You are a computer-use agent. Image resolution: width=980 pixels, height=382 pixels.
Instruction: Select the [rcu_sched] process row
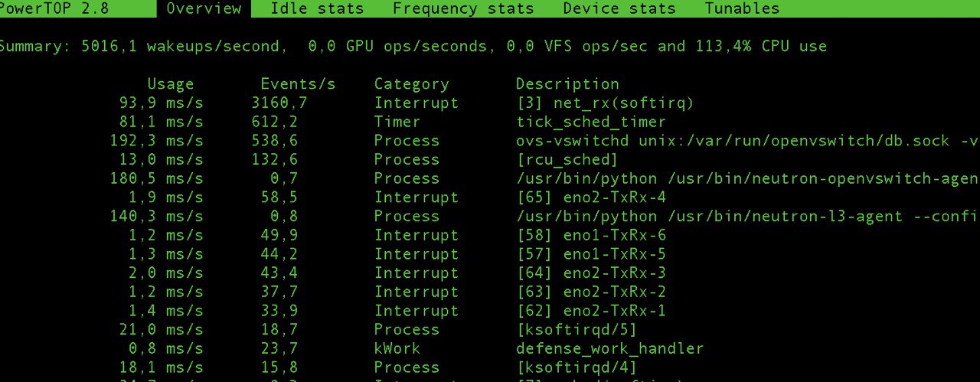567,160
